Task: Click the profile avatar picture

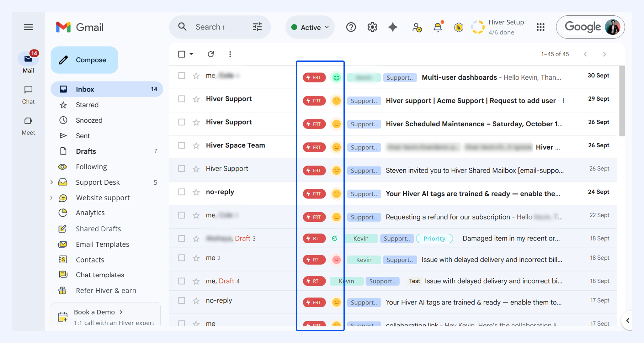Action: tap(613, 27)
